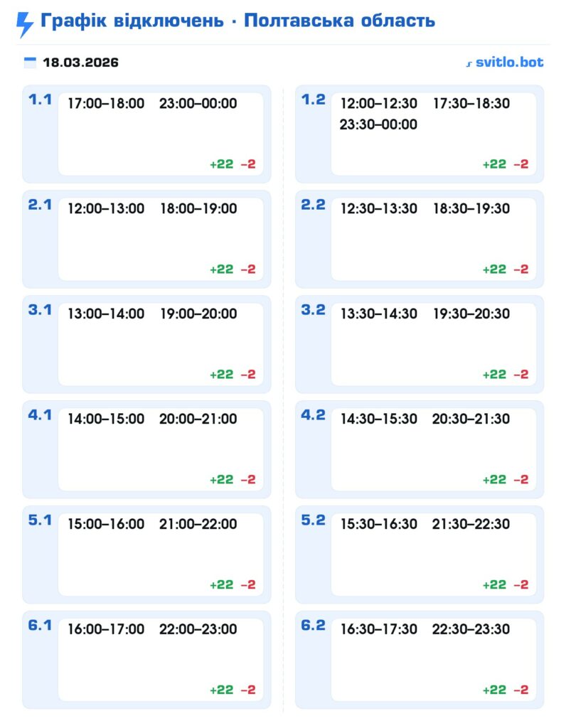Click the calendar icon beside the date
This screenshot has height=728, width=566.
[x=30, y=63]
